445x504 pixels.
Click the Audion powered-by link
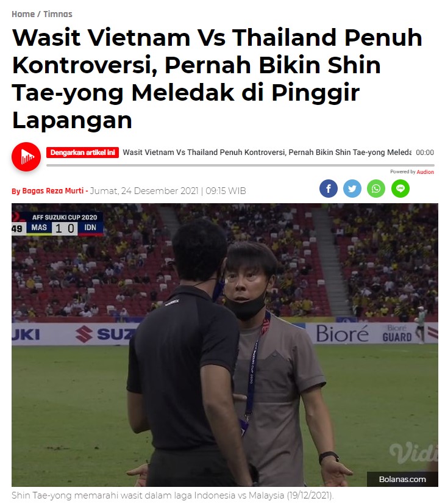coord(425,172)
